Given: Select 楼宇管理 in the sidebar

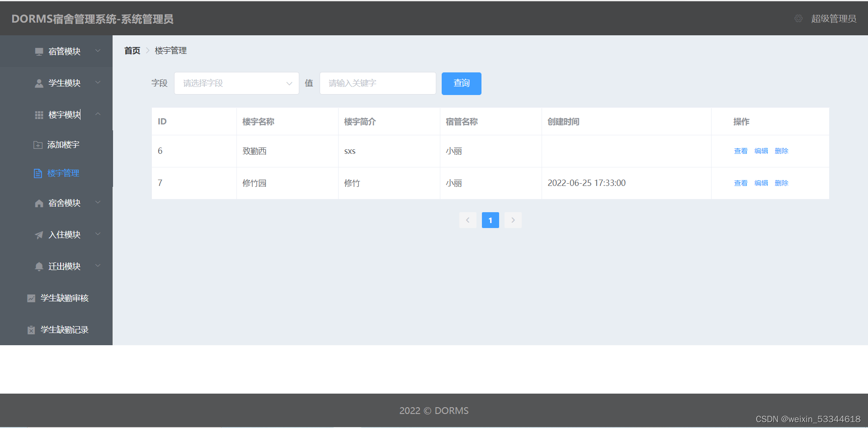Looking at the screenshot, I should 56,173.
